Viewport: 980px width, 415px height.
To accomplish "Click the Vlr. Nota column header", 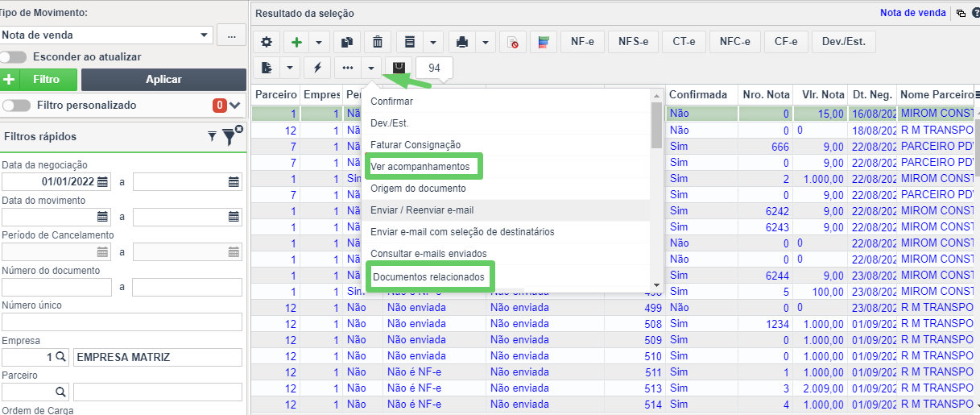I will pyautogui.click(x=821, y=95).
